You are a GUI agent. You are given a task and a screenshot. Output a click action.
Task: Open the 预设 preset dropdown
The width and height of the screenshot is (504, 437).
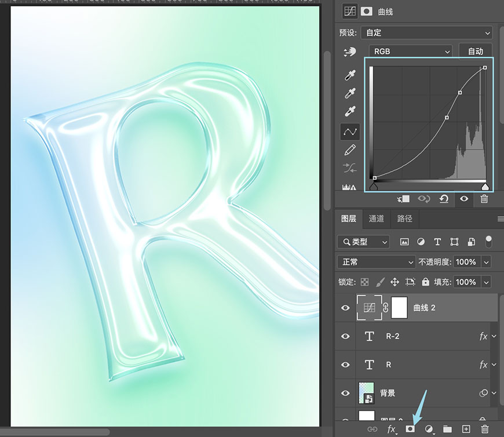(x=426, y=33)
